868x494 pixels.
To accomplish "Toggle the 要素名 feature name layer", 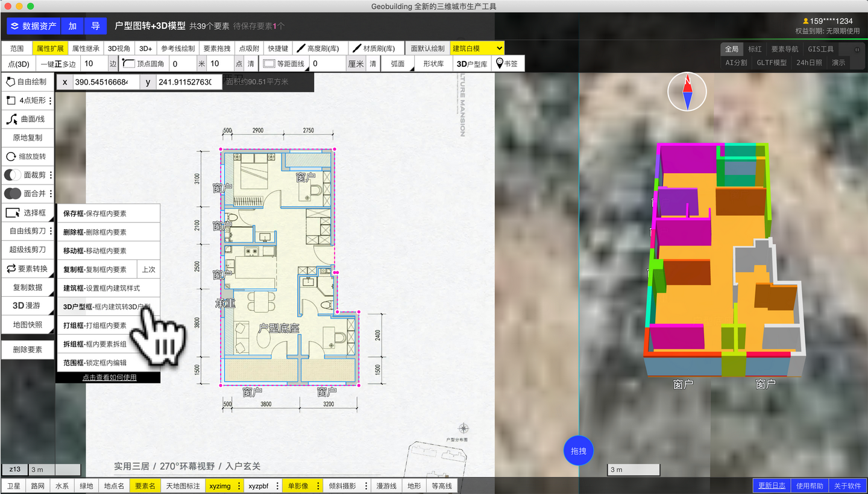I will click(x=145, y=486).
